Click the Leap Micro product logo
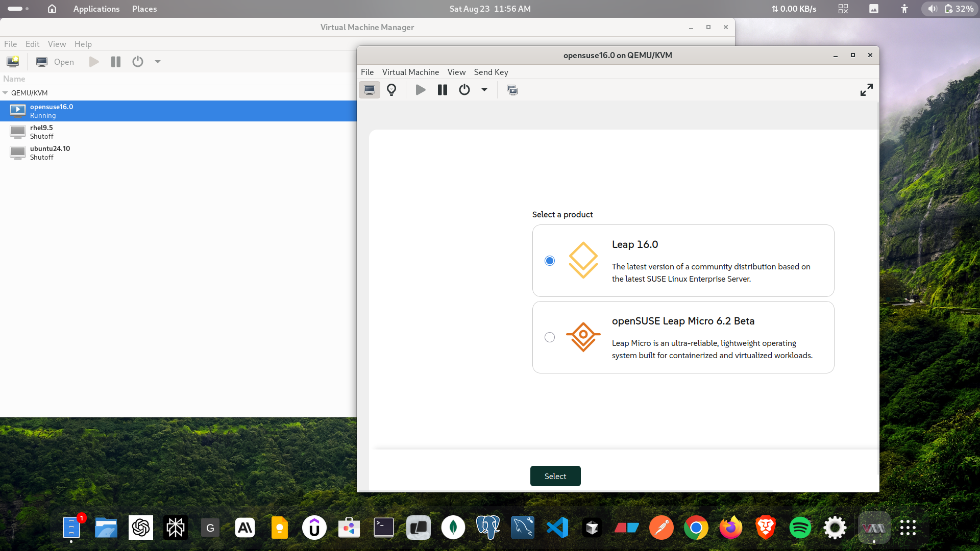The image size is (980, 551). click(x=583, y=337)
